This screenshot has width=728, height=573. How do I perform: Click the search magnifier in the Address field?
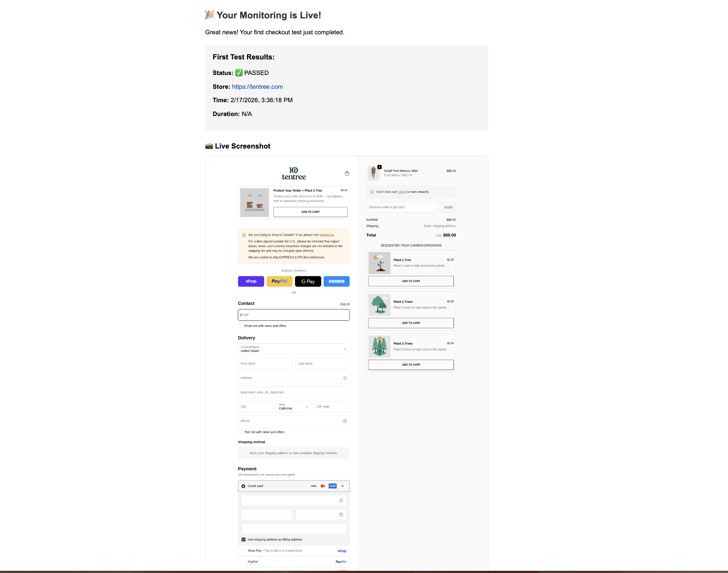click(345, 378)
